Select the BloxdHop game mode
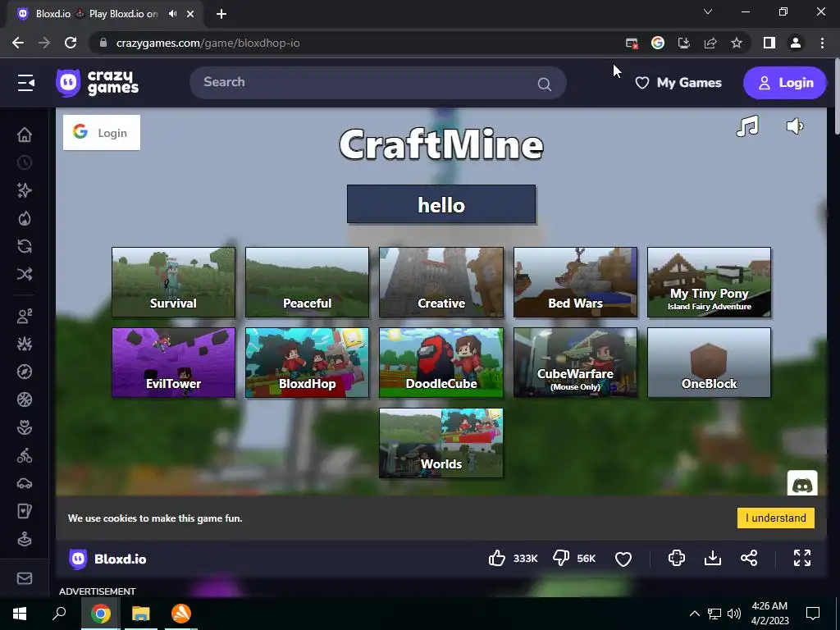 coord(308,363)
